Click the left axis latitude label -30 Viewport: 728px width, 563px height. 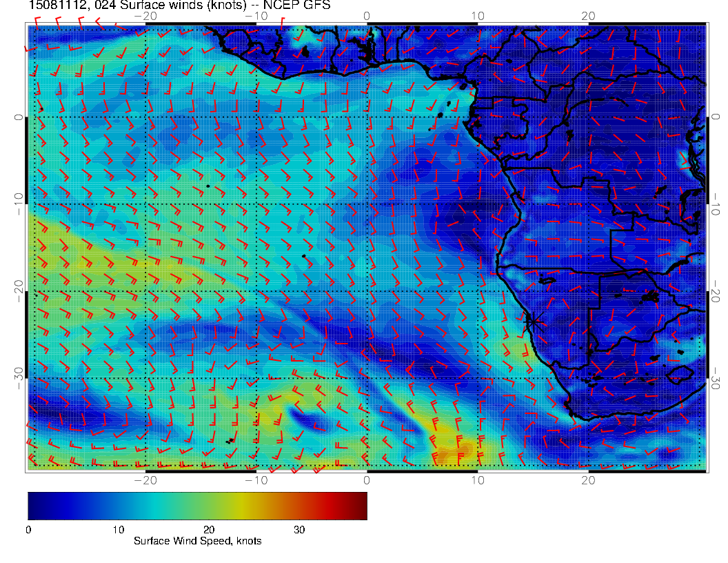point(19,378)
